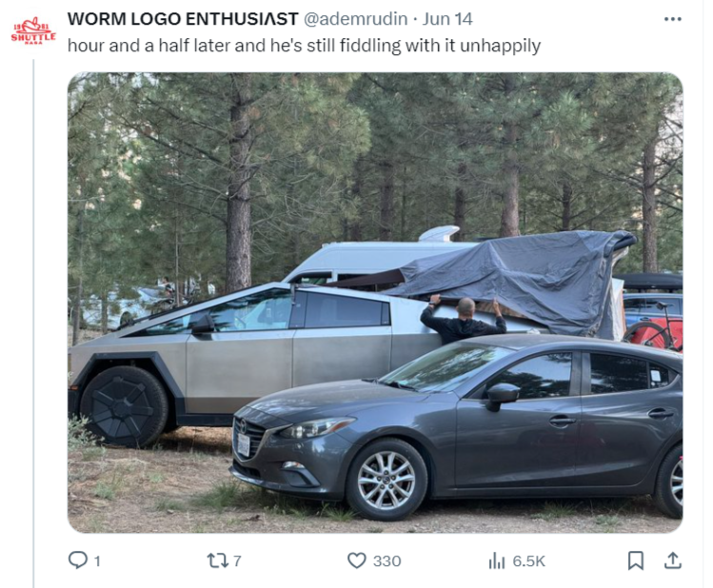Like the tweet with the heart icon
The image size is (713, 588).
click(356, 560)
